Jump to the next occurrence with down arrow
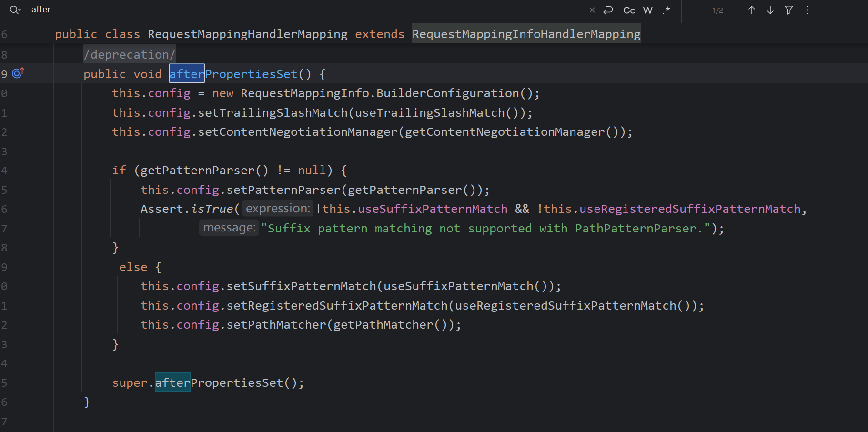 (770, 10)
